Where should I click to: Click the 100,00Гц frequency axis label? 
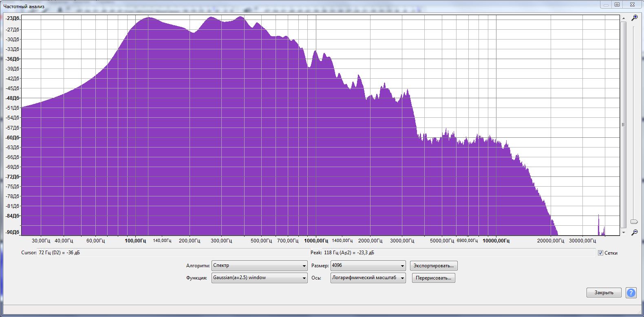pos(135,241)
